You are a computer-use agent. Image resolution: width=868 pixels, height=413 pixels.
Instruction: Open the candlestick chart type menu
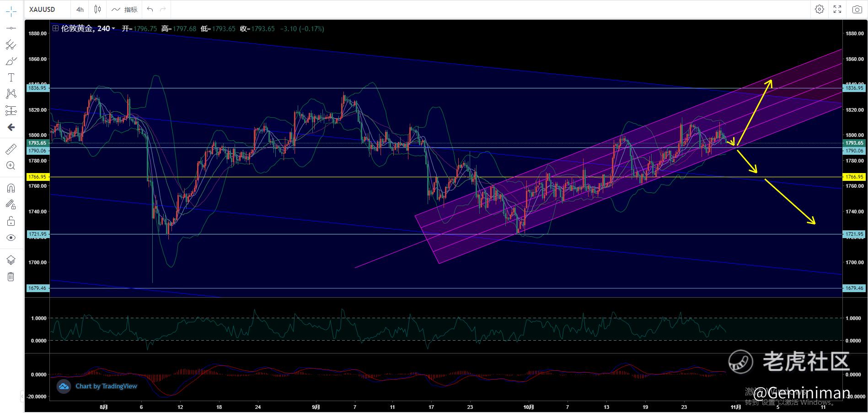(x=97, y=9)
